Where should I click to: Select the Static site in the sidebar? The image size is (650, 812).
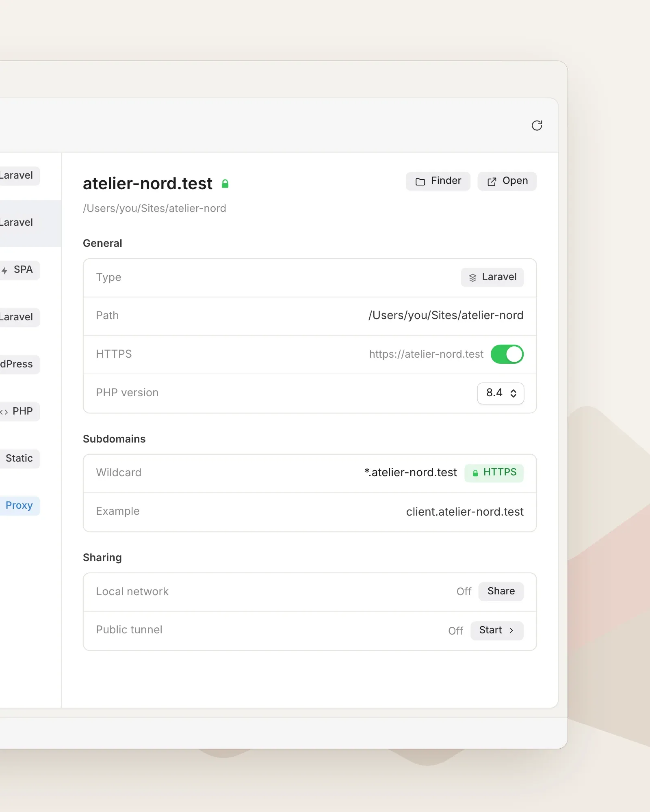click(x=19, y=458)
